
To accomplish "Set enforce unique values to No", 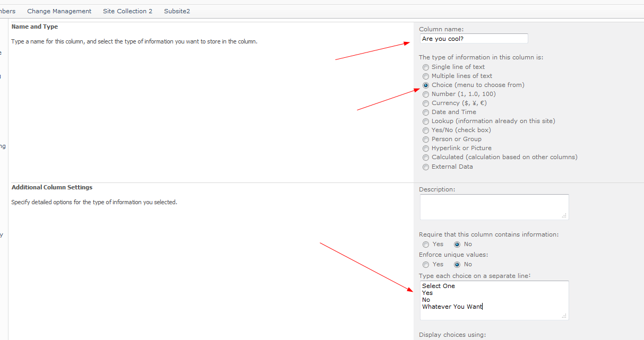I will pyautogui.click(x=457, y=265).
